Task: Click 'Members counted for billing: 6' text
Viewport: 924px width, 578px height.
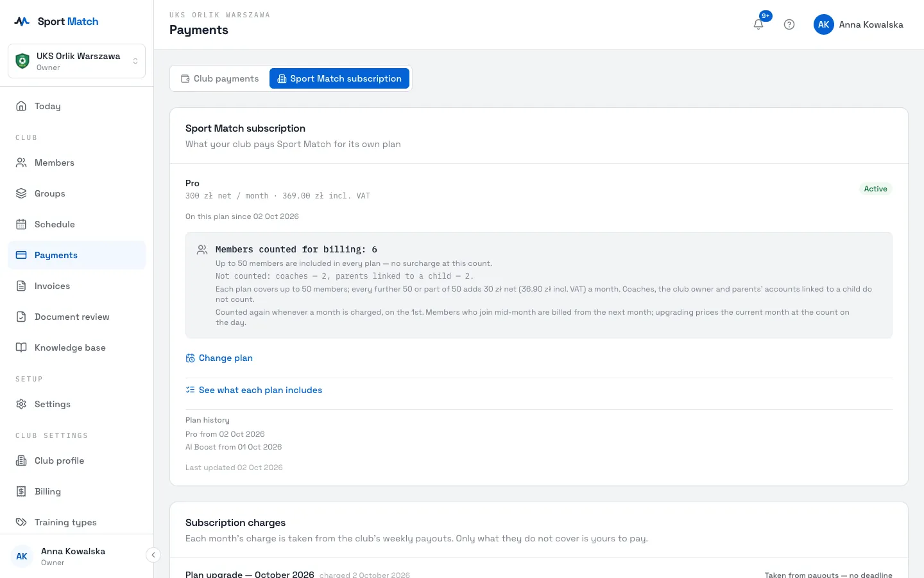Action: 296,249
